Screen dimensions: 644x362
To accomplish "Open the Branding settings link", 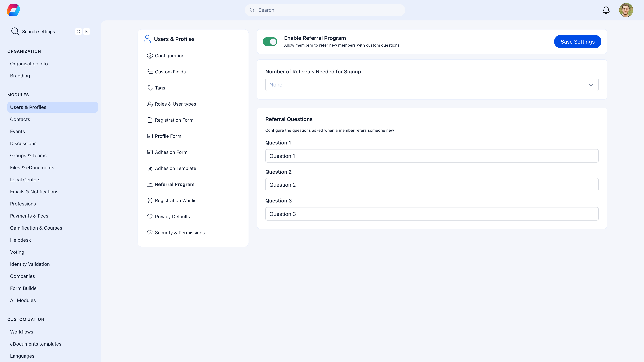I will (20, 76).
